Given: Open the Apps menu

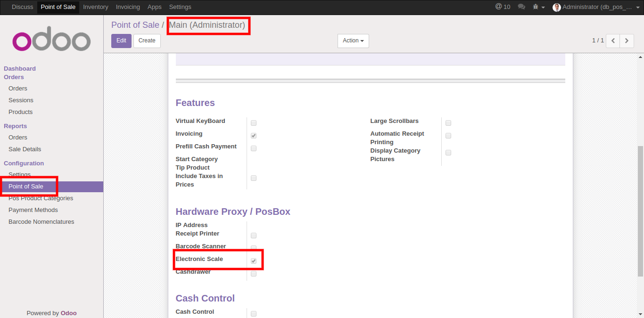Looking at the screenshot, I should 155,7.
